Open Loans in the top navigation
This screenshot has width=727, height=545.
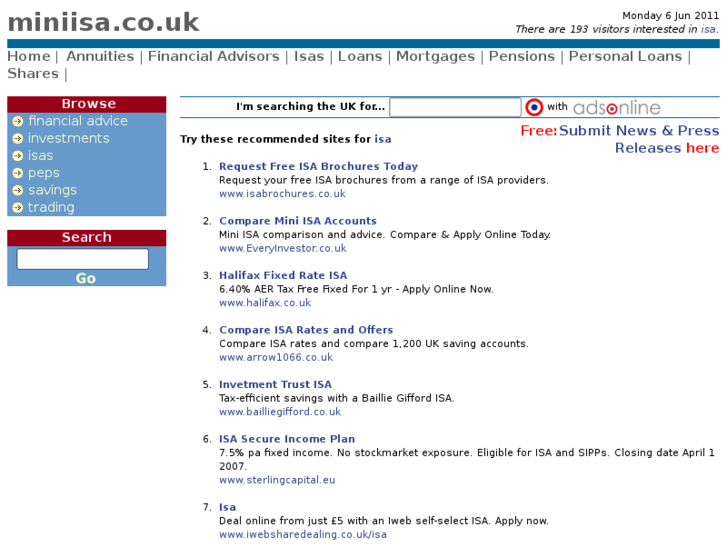tap(360, 56)
